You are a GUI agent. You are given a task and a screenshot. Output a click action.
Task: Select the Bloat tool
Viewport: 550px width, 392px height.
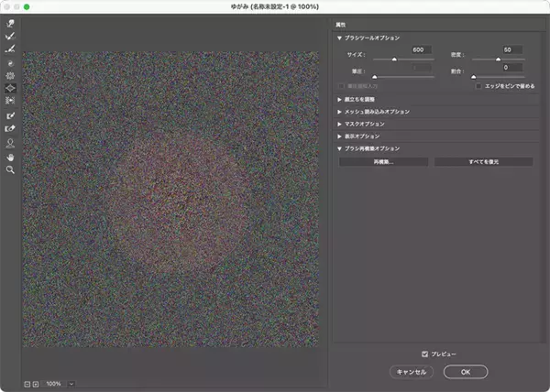(10, 88)
